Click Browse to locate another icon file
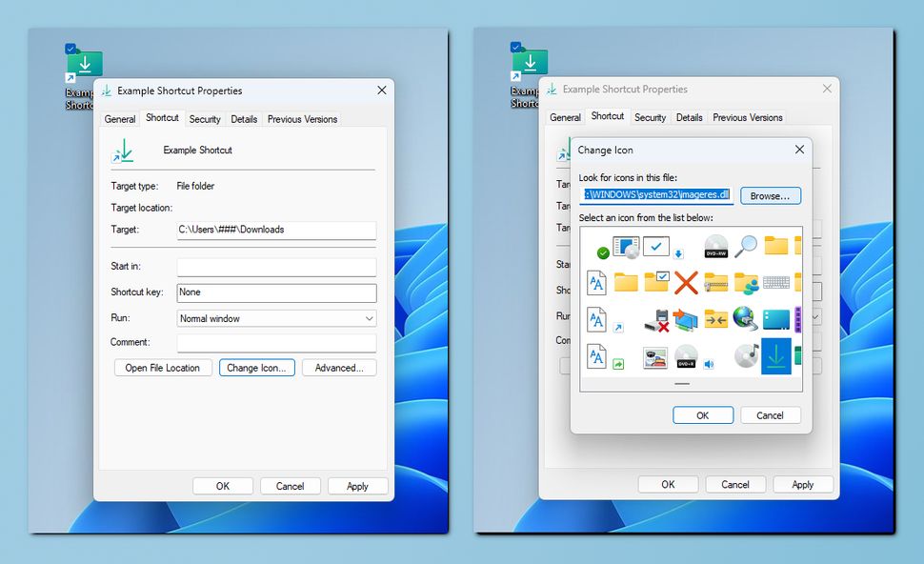The image size is (924, 564). pos(771,195)
